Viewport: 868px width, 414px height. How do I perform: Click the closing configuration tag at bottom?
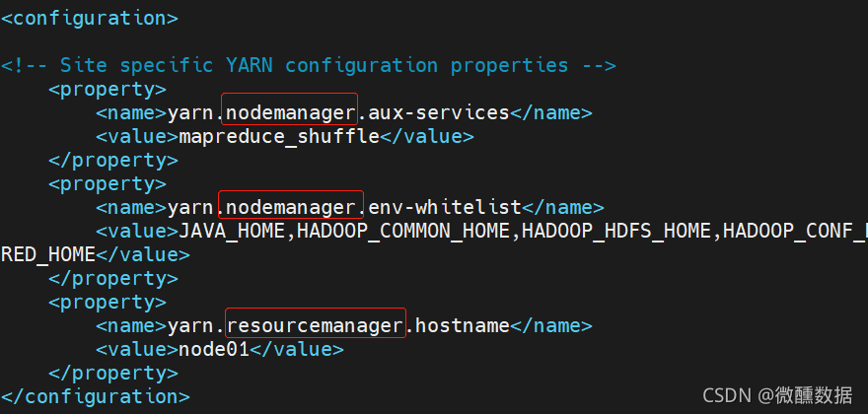coord(96,397)
